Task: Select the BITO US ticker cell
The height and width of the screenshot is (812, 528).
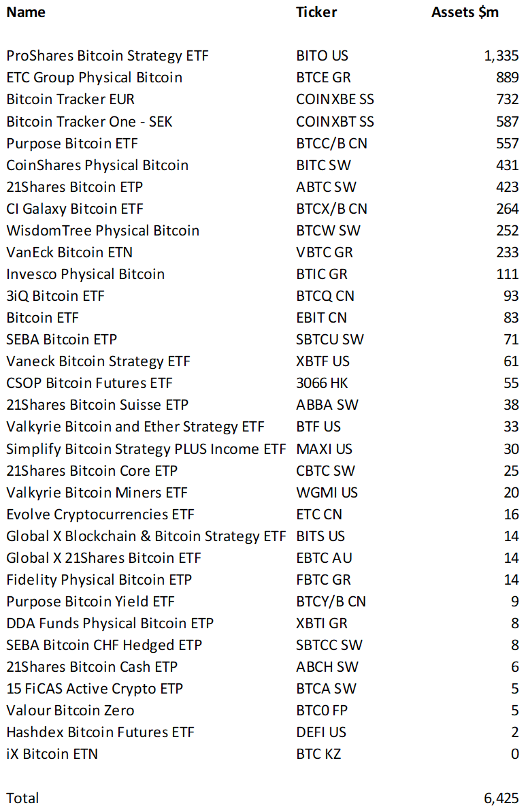Action: [x=322, y=55]
